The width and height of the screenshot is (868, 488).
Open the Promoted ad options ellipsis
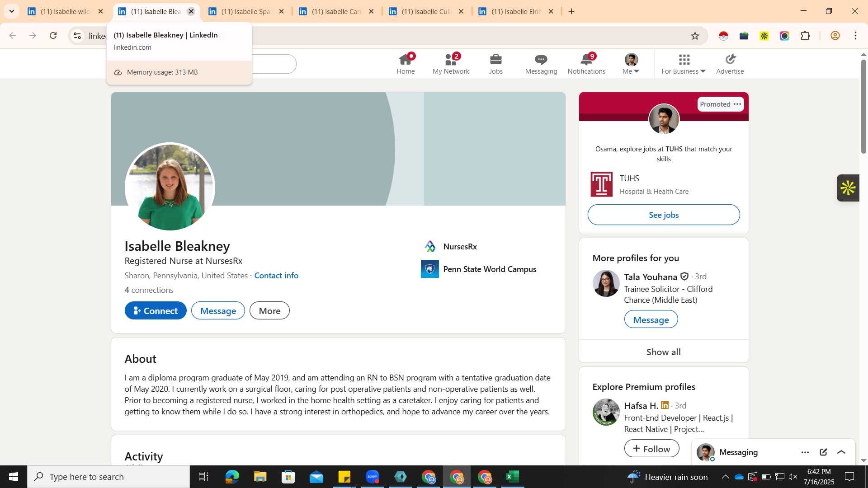(x=737, y=104)
